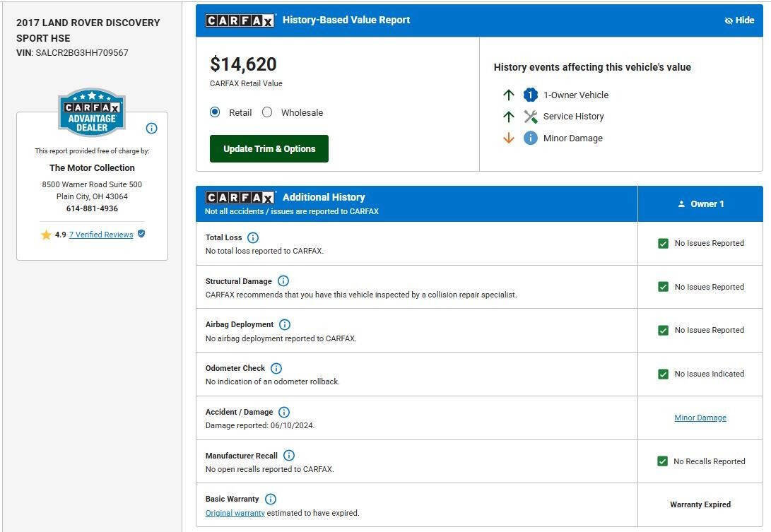The height and width of the screenshot is (532, 771).
Task: Click the Accident / Damage info icon
Action: coord(284,412)
